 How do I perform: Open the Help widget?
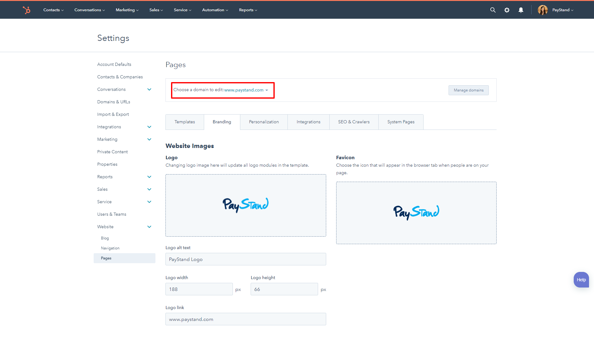click(x=581, y=280)
